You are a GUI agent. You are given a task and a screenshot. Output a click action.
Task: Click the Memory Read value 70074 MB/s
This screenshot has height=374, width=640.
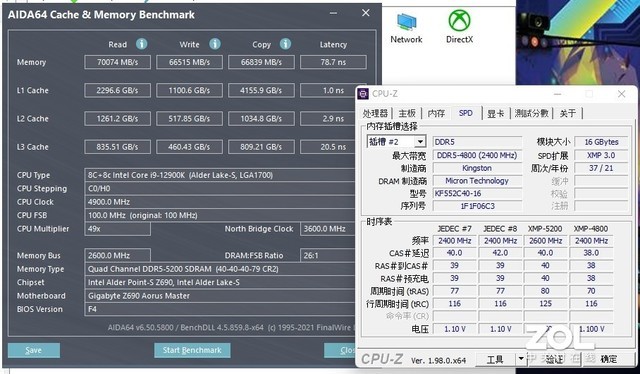tap(118, 62)
